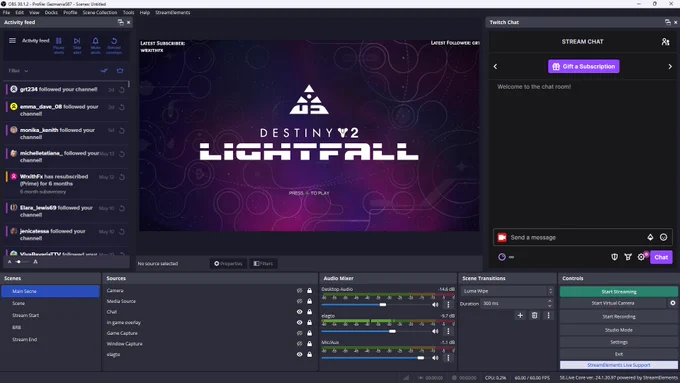Add a new scene transition plus icon

(x=520, y=315)
